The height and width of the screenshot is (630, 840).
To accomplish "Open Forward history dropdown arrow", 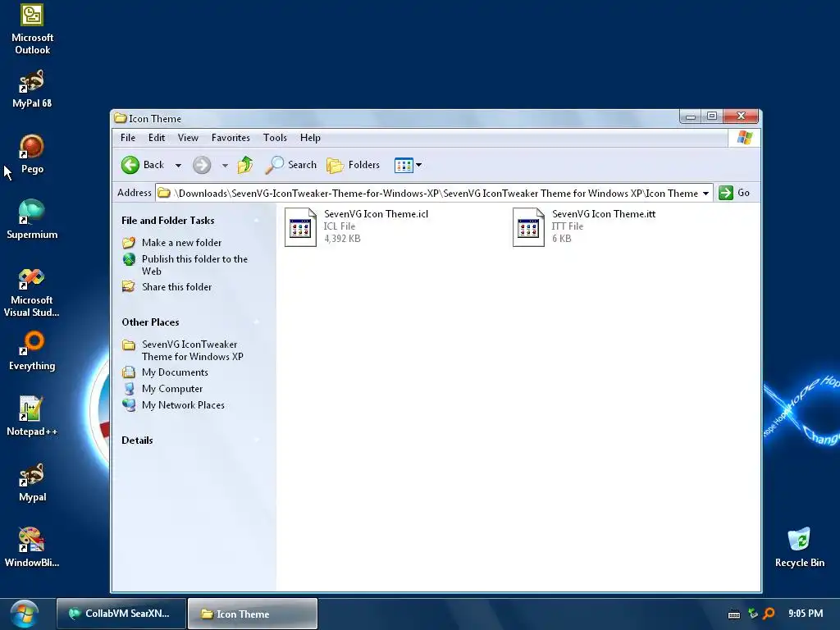I will pyautogui.click(x=225, y=166).
